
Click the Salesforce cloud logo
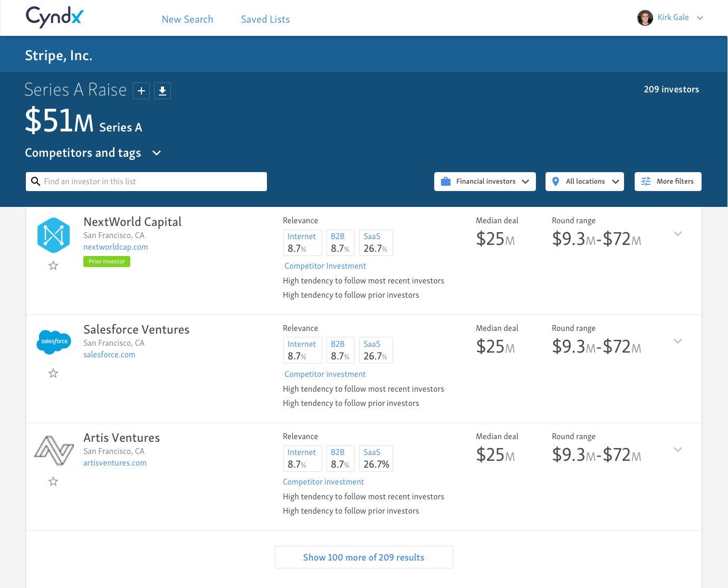[x=54, y=342]
